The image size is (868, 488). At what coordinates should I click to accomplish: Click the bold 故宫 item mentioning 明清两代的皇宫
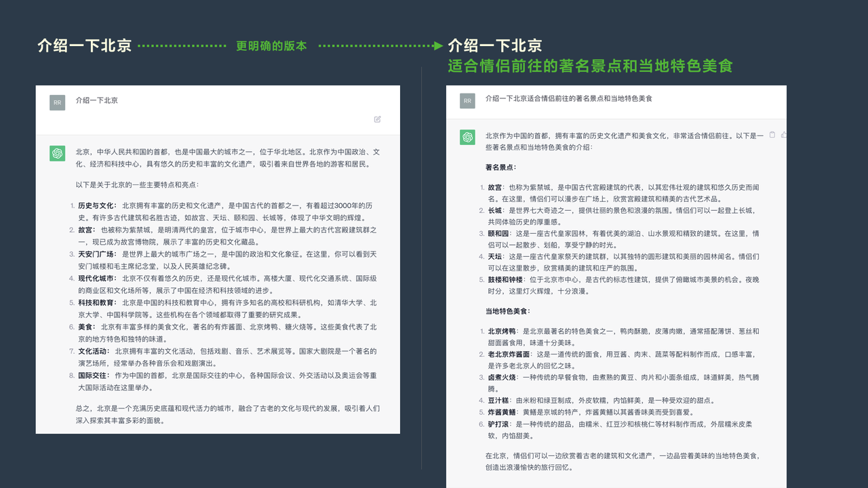(87, 230)
